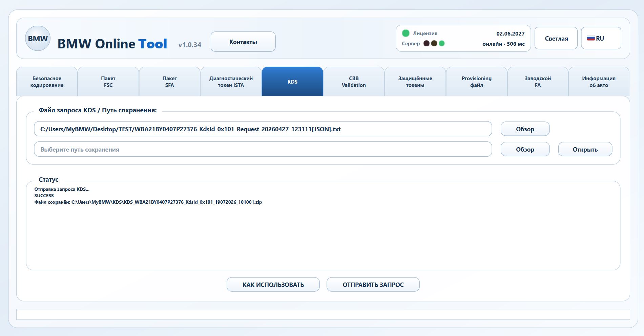This screenshot has height=336, width=644.
Task: Switch to the Безопасное кодирование tab
Action: click(47, 82)
